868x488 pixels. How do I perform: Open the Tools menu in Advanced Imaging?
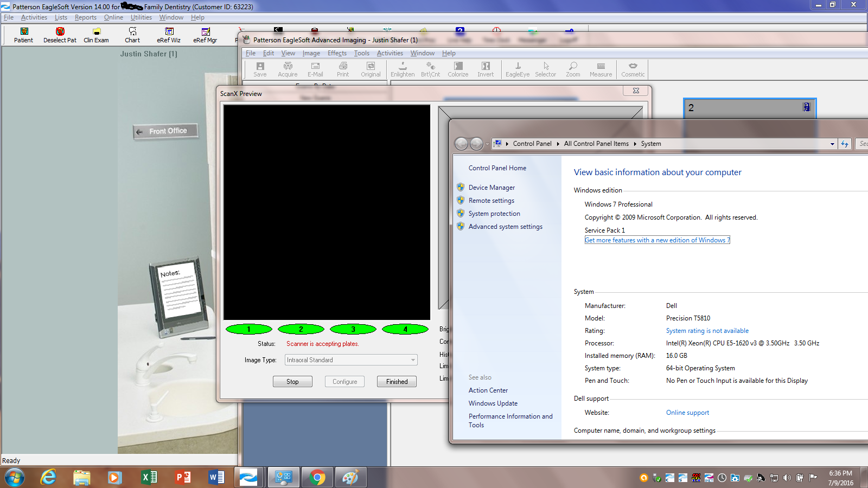tap(361, 53)
